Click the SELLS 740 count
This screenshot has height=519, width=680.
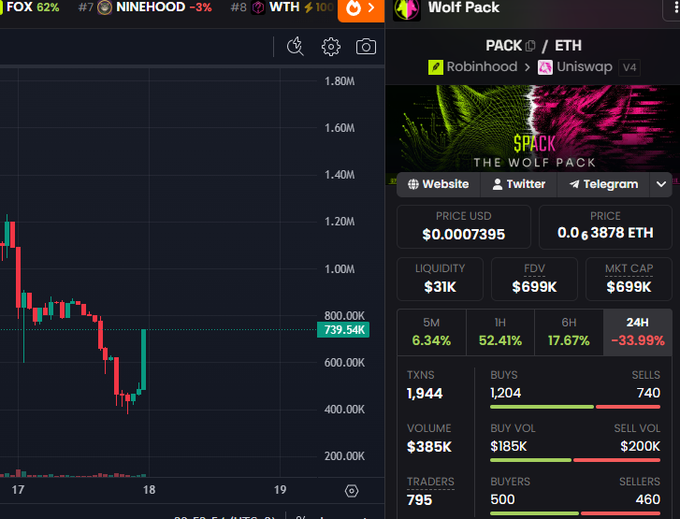pos(648,393)
